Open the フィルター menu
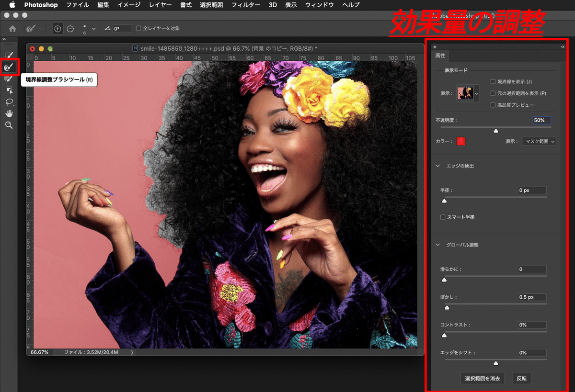The image size is (575, 392). tap(246, 5)
